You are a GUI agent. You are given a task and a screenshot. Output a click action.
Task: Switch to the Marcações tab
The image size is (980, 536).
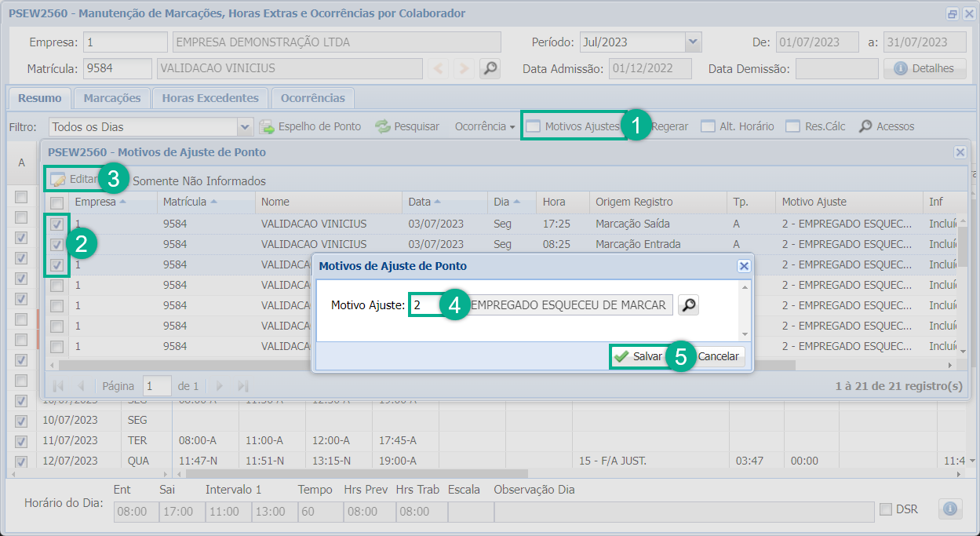[x=112, y=98]
